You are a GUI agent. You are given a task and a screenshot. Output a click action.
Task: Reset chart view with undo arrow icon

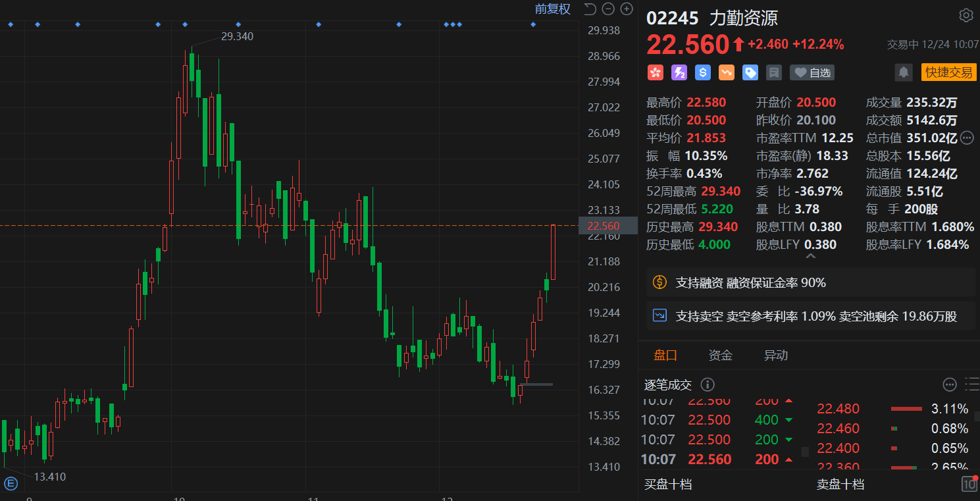click(590, 9)
